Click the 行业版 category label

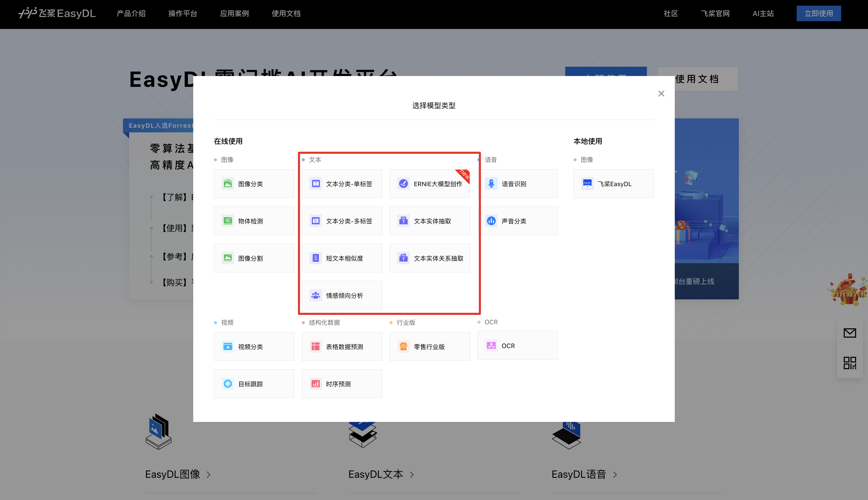(x=406, y=322)
